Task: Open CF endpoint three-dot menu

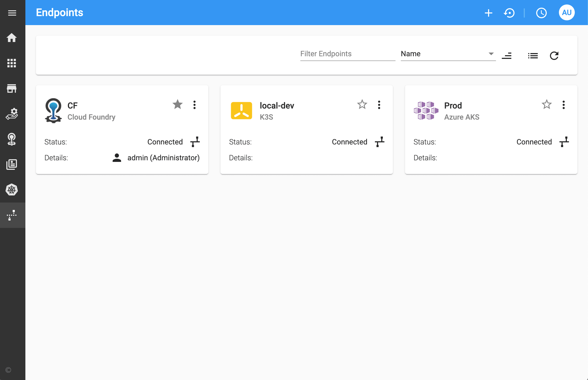Action: point(195,105)
